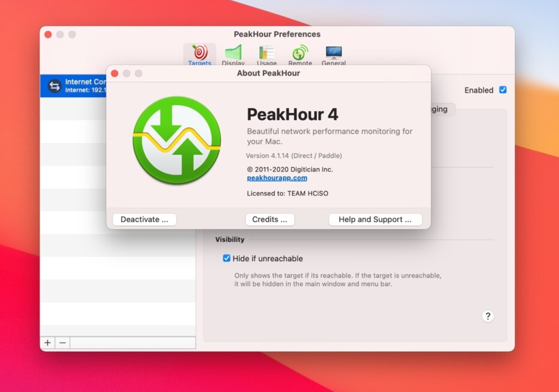Viewport: 559px width, 392px height.
Task: Click the Visibility section heading
Action: click(230, 239)
